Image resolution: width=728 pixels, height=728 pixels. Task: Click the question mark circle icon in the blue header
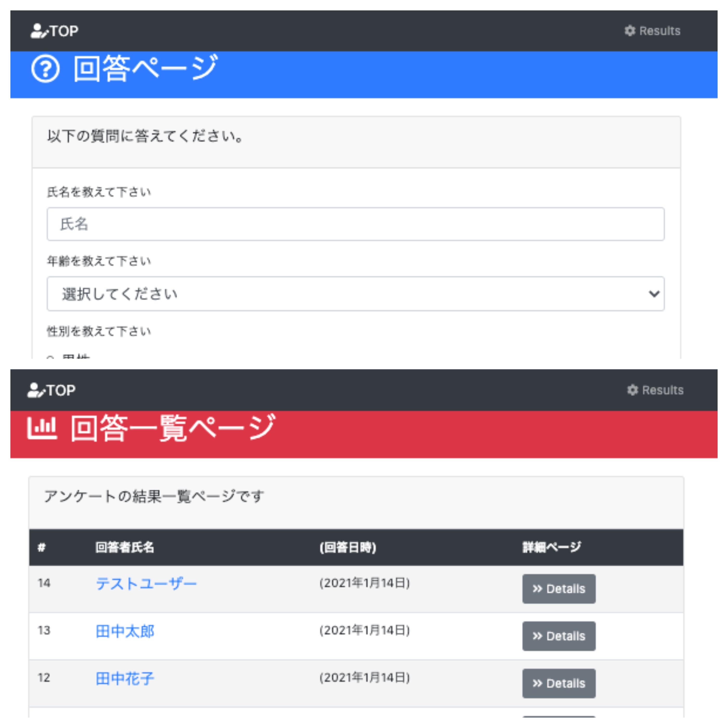45,69
